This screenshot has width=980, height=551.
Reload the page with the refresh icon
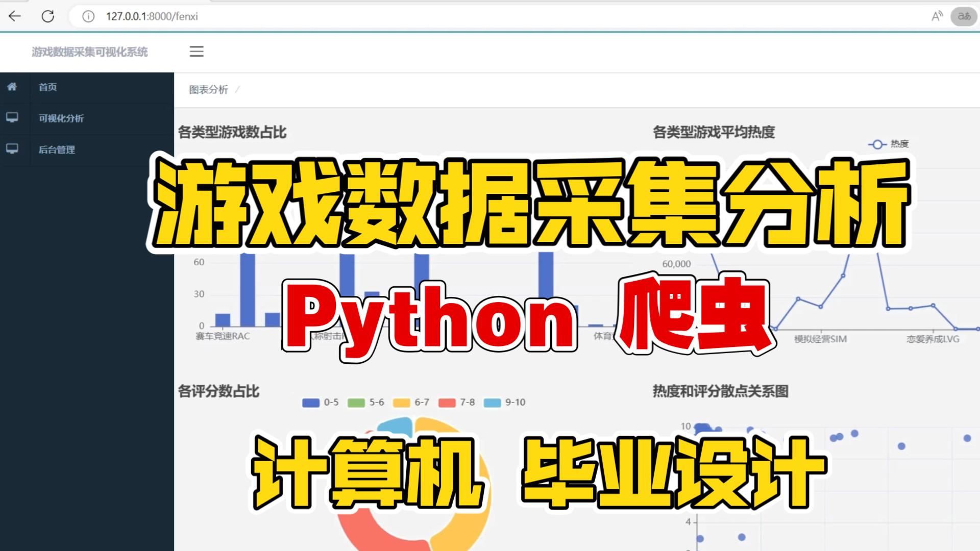pyautogui.click(x=48, y=16)
